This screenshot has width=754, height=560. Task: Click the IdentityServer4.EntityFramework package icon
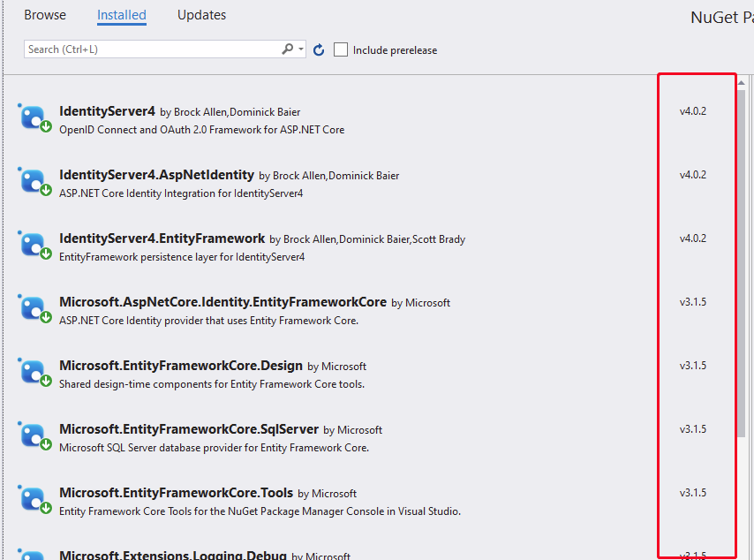point(34,245)
